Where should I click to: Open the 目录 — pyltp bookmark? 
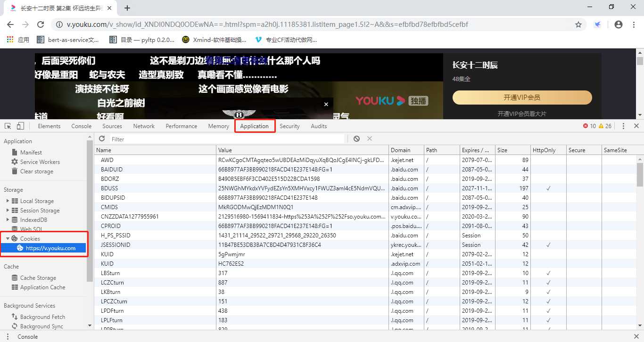[x=142, y=40]
